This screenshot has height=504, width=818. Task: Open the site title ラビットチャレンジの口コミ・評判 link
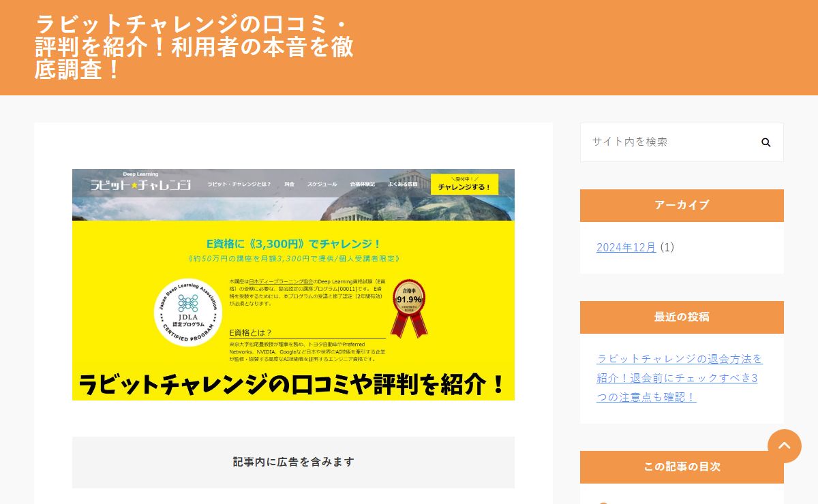click(194, 47)
